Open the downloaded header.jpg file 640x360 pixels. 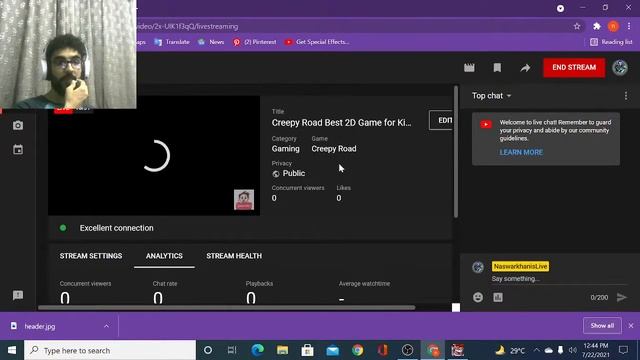pos(40,326)
